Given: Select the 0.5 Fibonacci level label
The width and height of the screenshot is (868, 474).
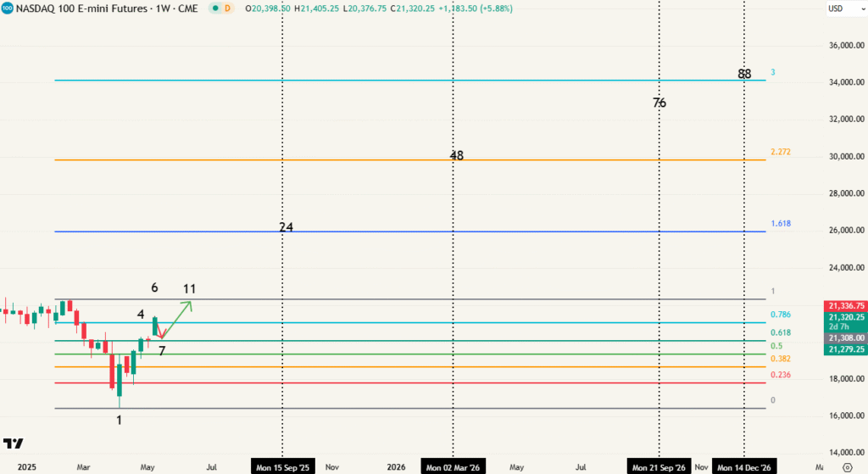Looking at the screenshot, I should [x=776, y=346].
